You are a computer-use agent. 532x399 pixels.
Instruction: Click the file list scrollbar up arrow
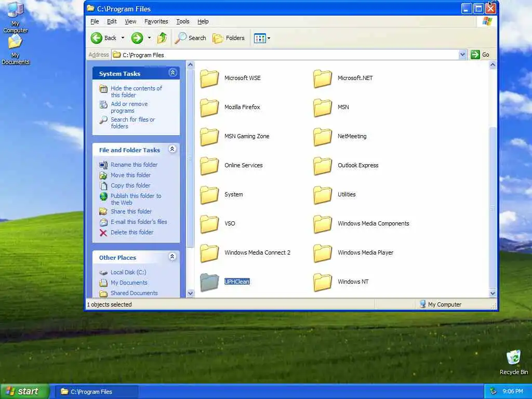[493, 65]
